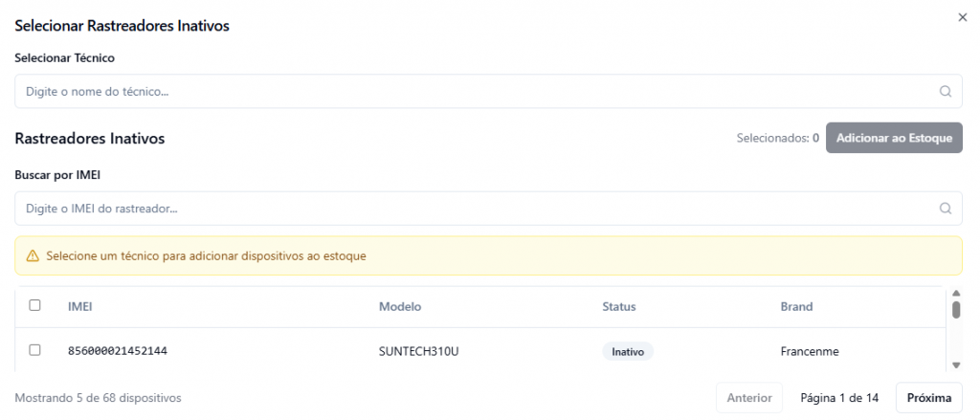Click the Modelo column header
The image size is (980, 420).
tap(400, 307)
